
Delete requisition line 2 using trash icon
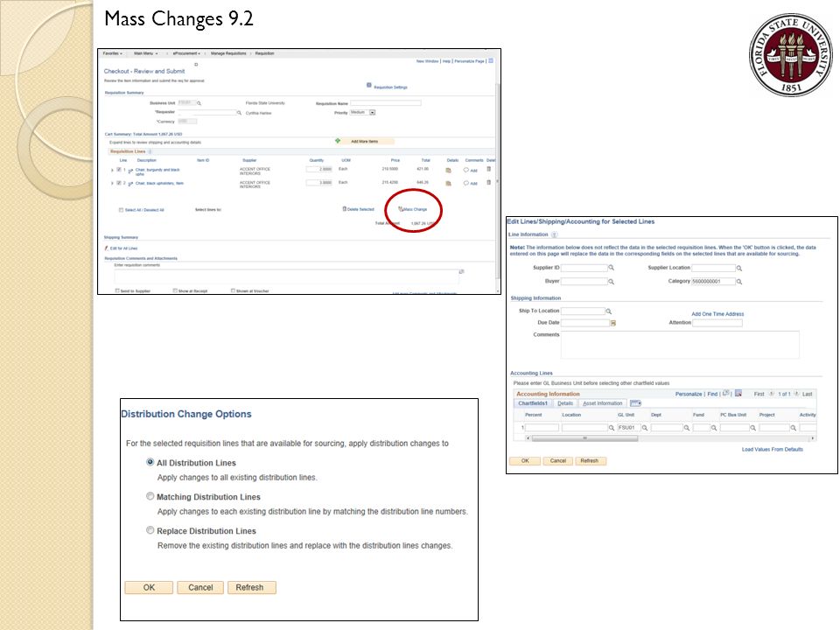coord(488,183)
